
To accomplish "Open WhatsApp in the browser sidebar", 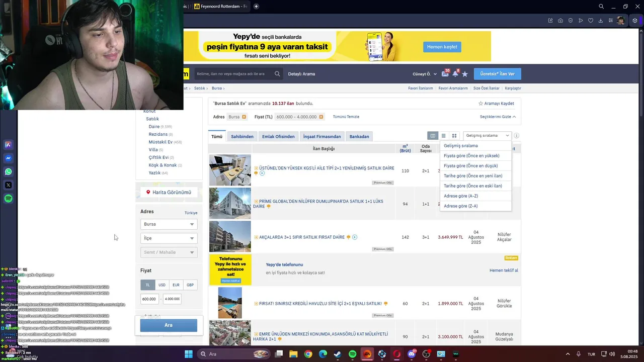I will tap(9, 171).
